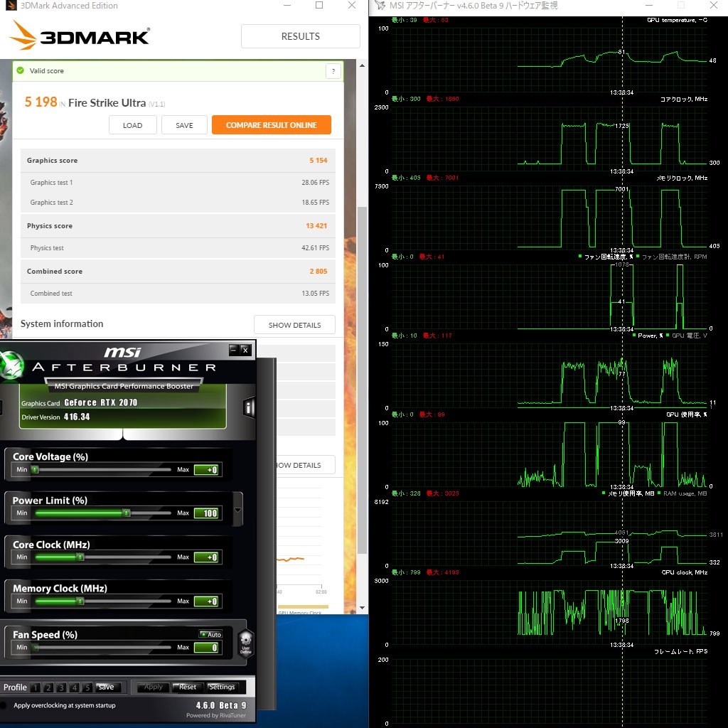This screenshot has height=728, width=728.
Task: Click the Memory Clock slider handle
Action: click(x=80, y=601)
